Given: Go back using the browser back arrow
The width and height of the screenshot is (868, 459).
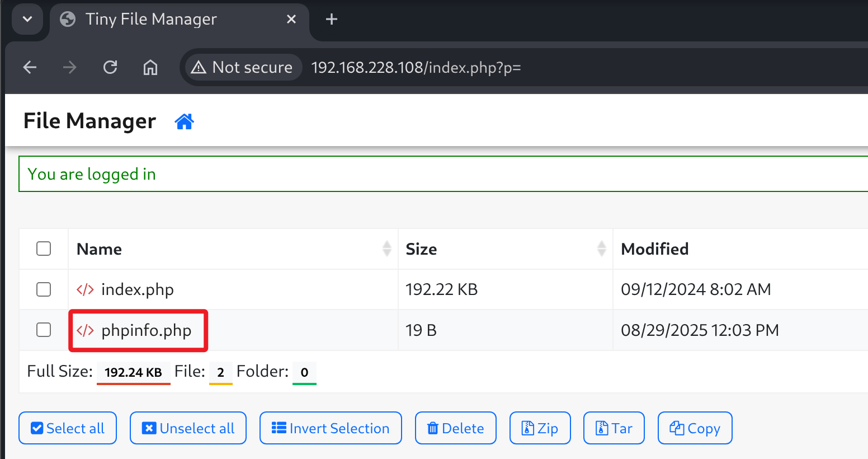Looking at the screenshot, I should click(x=30, y=68).
